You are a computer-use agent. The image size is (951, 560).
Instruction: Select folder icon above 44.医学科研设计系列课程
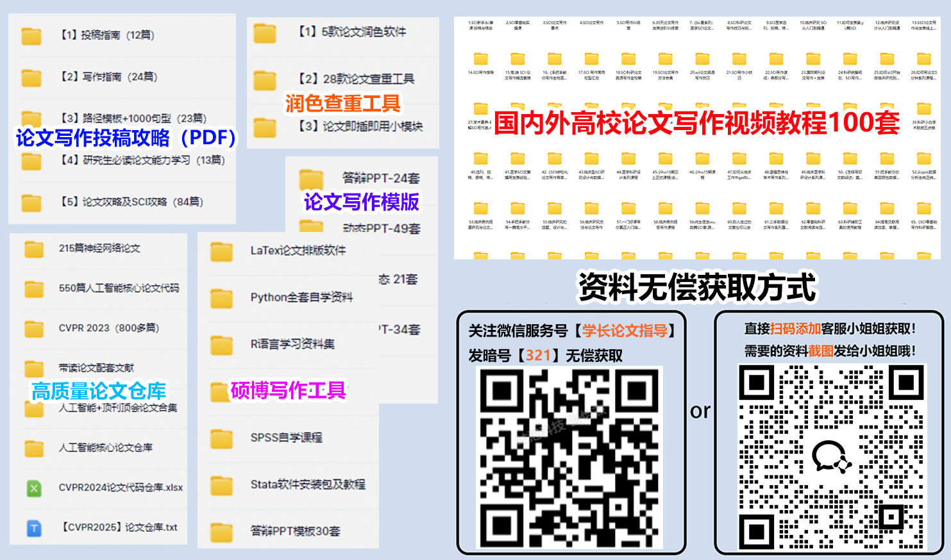[628, 158]
